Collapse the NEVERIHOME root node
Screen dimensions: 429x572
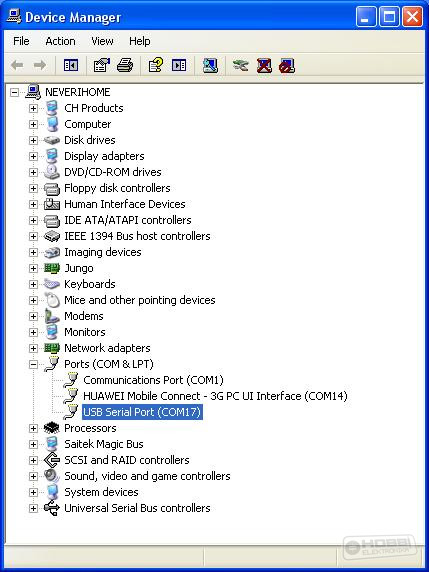14,92
